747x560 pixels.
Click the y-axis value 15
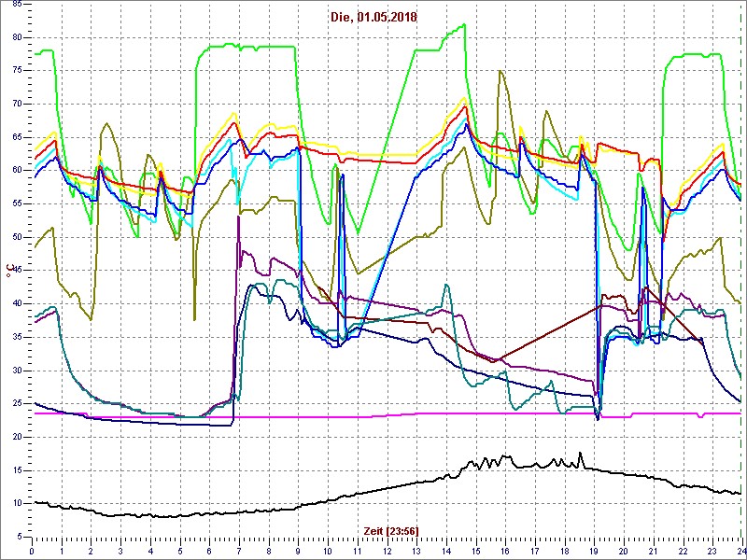[16, 470]
